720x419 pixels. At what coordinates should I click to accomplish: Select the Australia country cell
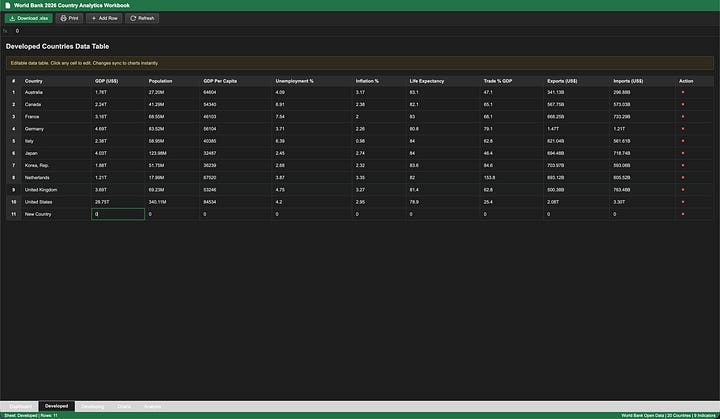point(56,92)
